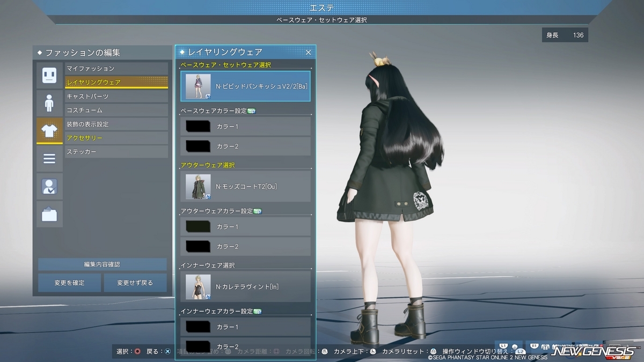The height and width of the screenshot is (362, 644).
Task: Open the folder category icon in sidebar
Action: pos(49,215)
